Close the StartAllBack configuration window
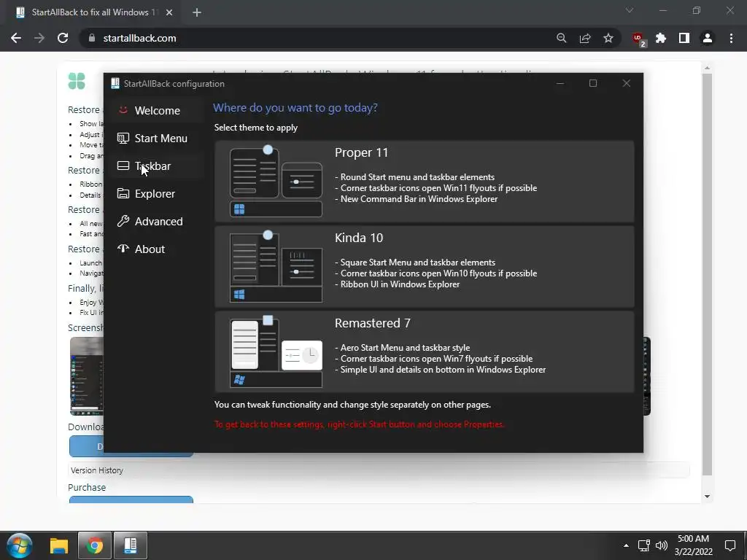Viewport: 747px width, 560px height. [x=627, y=83]
